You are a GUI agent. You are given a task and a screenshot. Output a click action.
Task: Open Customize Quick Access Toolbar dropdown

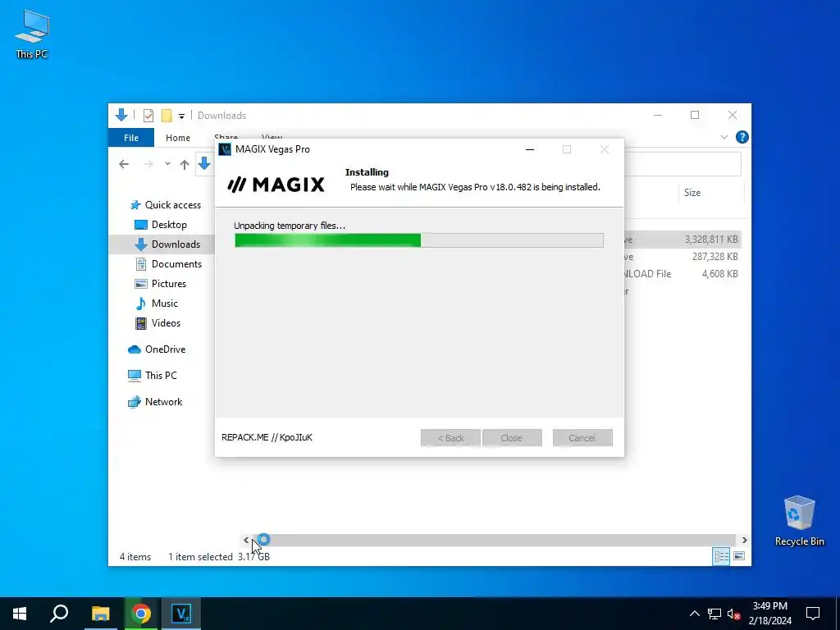(181, 116)
